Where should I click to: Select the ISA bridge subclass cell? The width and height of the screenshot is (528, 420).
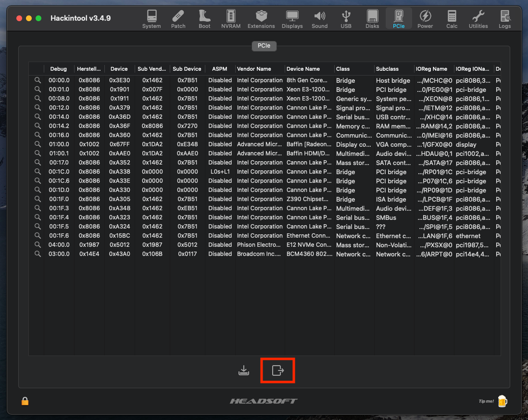coord(391,199)
